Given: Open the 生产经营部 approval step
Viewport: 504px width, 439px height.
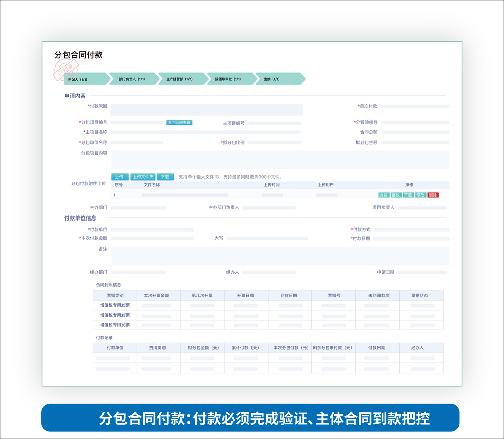Looking at the screenshot, I should point(180,79).
